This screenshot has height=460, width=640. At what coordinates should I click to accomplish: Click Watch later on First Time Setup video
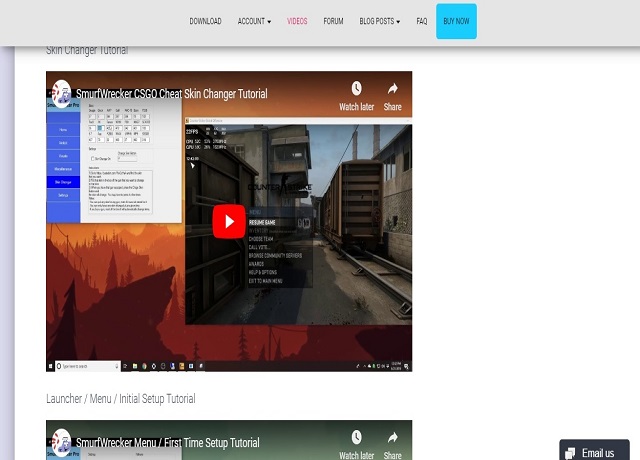pos(356,444)
